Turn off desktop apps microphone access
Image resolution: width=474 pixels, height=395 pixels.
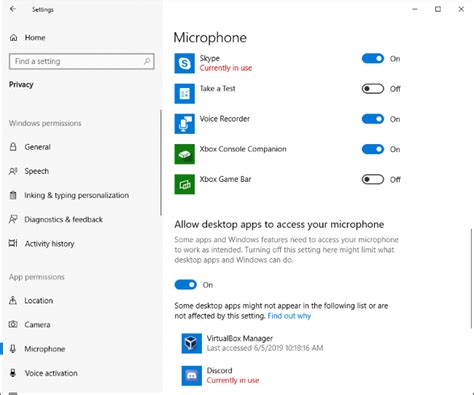[186, 285]
